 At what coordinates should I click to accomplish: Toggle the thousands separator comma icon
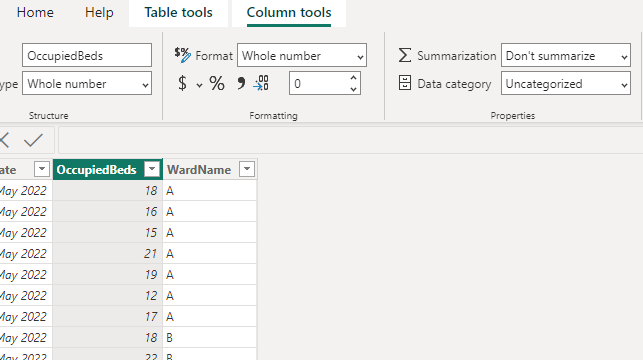[x=241, y=84]
